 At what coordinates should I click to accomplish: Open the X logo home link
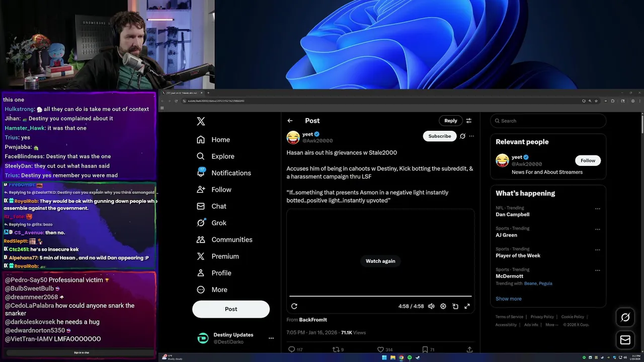click(201, 121)
